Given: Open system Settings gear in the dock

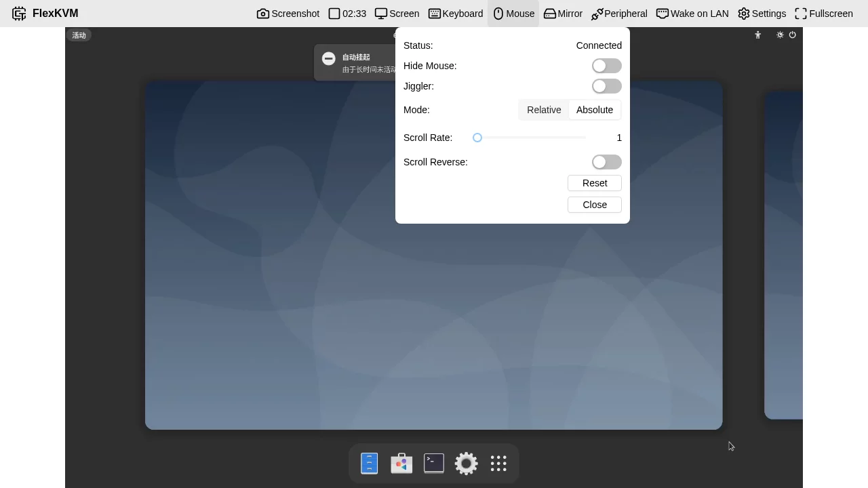Looking at the screenshot, I should coord(466,464).
